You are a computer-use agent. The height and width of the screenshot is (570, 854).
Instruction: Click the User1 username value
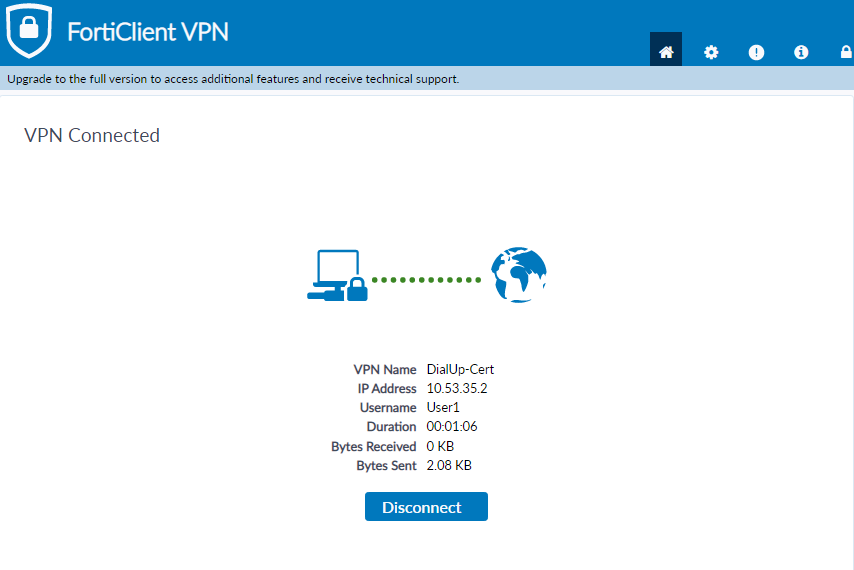coord(444,408)
